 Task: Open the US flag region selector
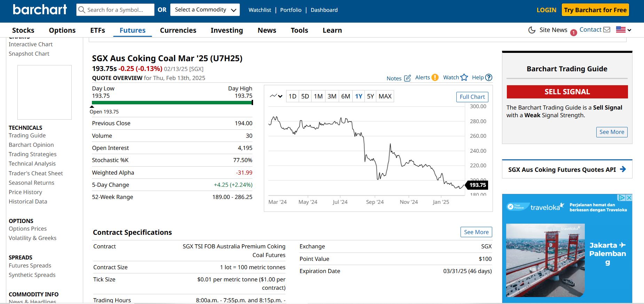pos(623,30)
